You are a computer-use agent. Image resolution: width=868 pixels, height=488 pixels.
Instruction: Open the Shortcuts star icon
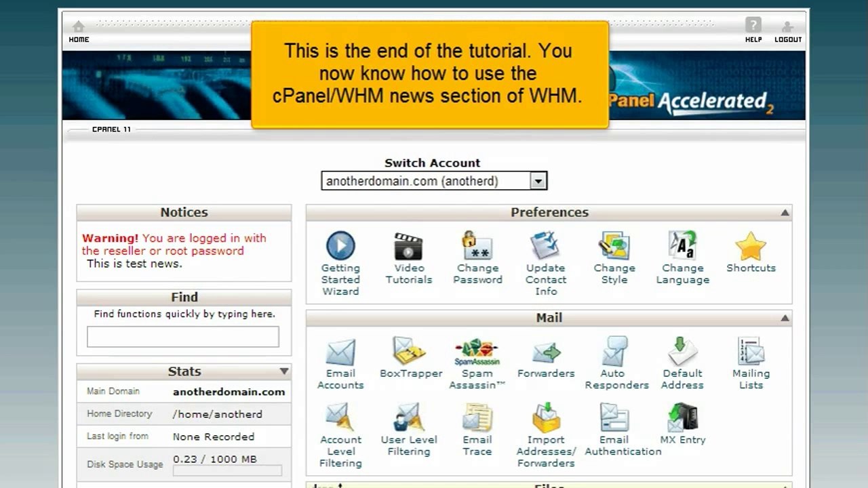tap(751, 246)
